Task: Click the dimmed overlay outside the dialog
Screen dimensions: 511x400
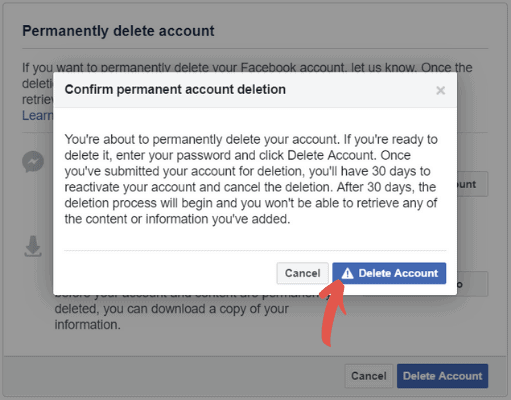Action: [x=255, y=343]
